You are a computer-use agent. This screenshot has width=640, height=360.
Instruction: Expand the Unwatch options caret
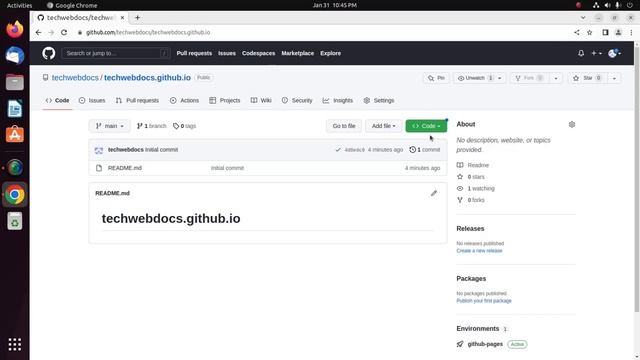pyautogui.click(x=500, y=78)
